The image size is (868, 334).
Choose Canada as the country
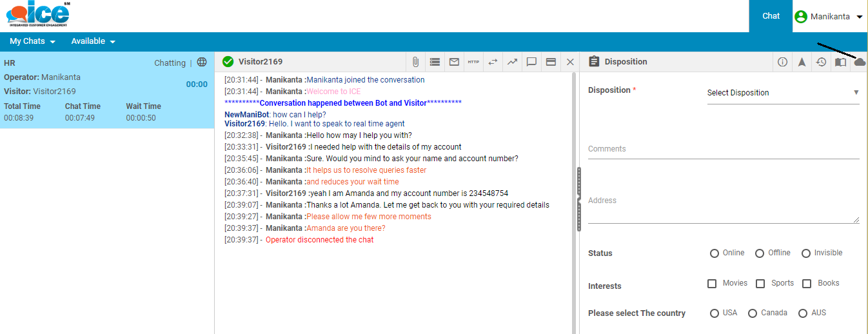coord(753,313)
